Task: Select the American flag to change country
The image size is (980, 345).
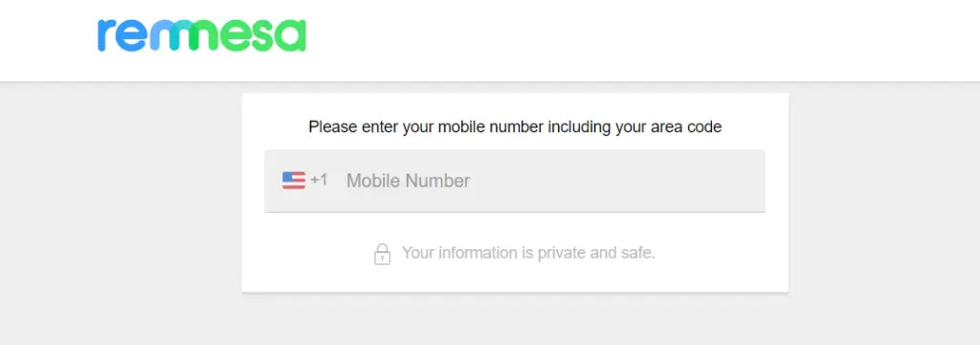Action: pos(294,180)
